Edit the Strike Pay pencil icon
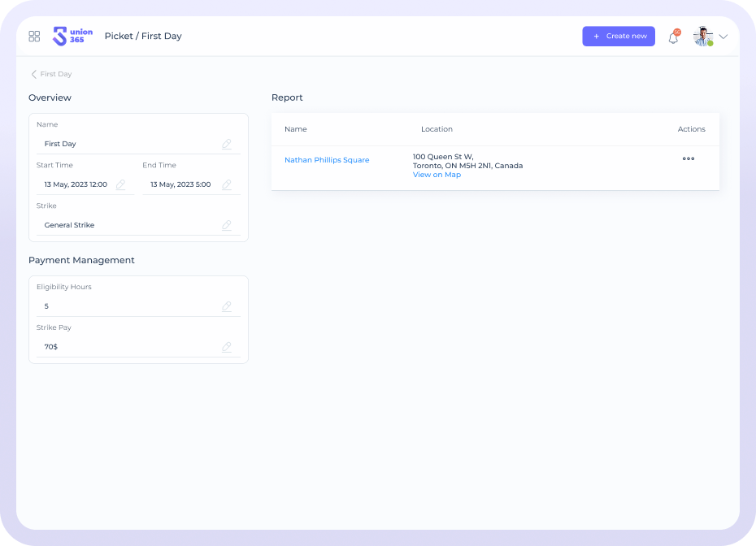 [x=227, y=347]
